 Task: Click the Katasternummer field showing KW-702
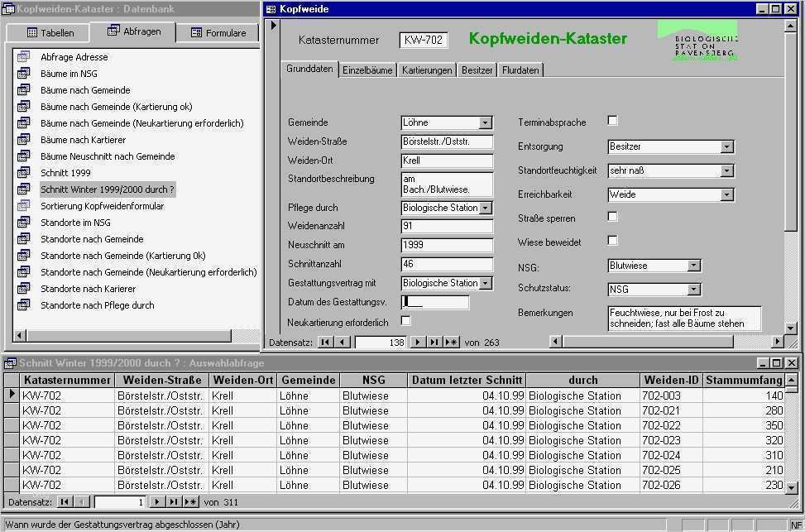pyautogui.click(x=424, y=40)
